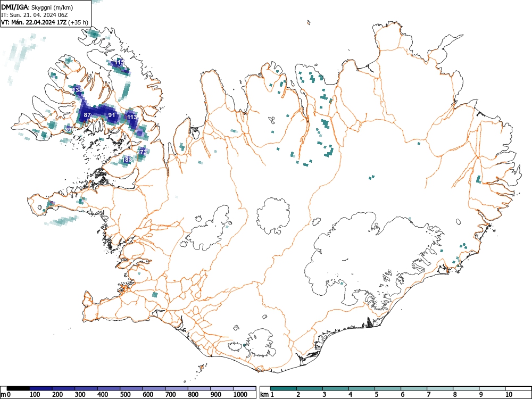Image resolution: width=532 pixels, height=399 pixels.
Task: Click the pale lavender swatch above the 900 label
Action: [222, 388]
